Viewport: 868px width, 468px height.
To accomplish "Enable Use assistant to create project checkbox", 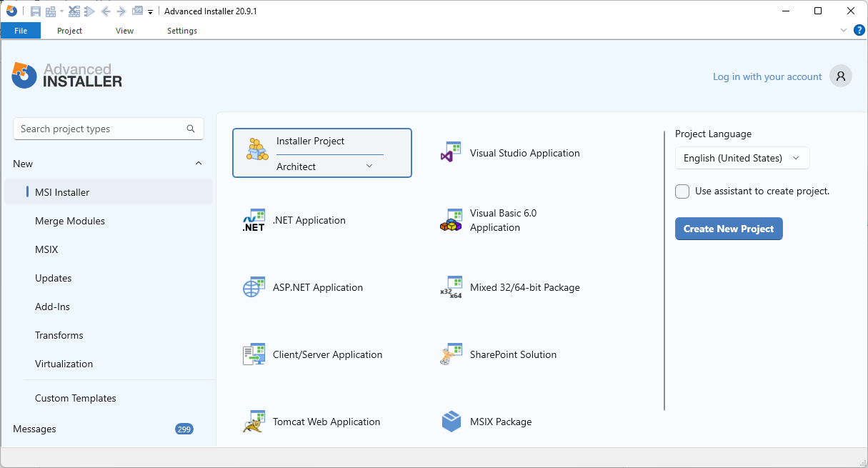I will (682, 191).
